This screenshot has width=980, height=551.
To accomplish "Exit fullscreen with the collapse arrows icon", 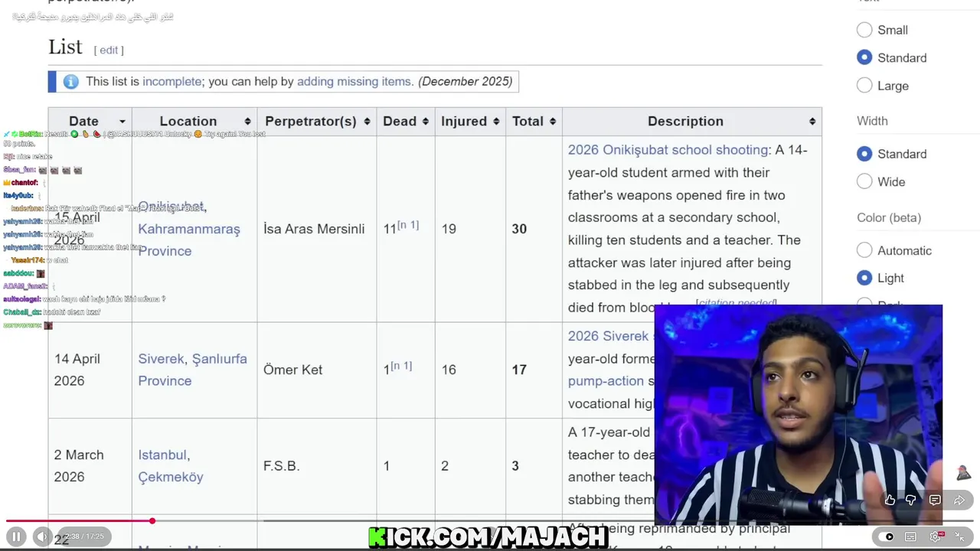I will (x=960, y=536).
